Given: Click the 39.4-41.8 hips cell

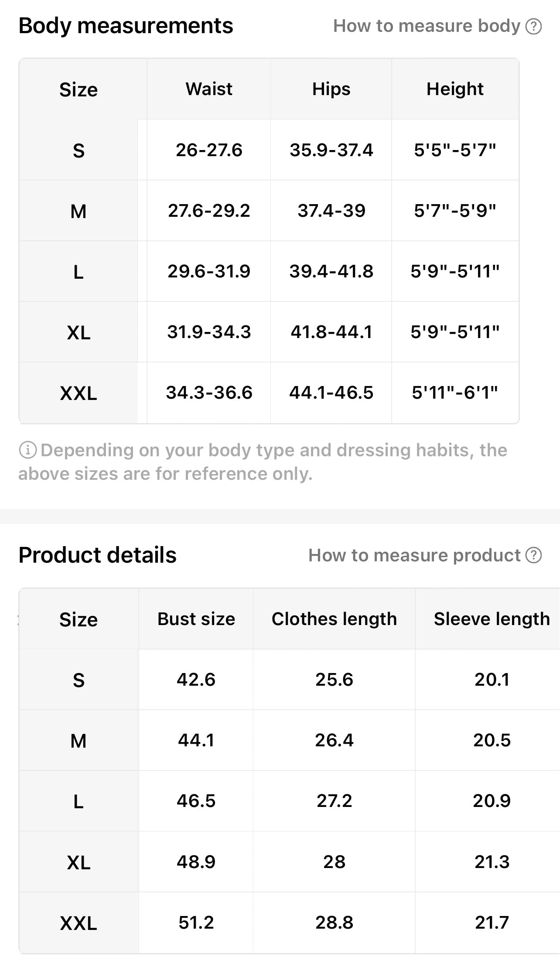Looking at the screenshot, I should point(331,271).
